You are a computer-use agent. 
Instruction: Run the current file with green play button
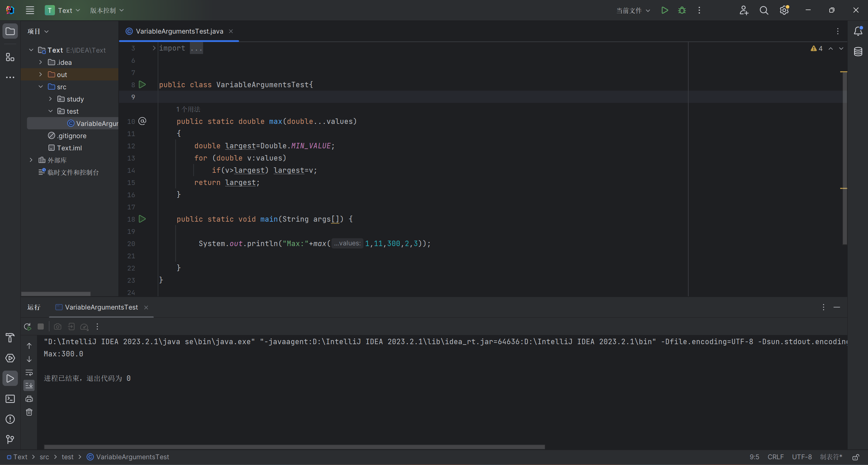pyautogui.click(x=665, y=11)
